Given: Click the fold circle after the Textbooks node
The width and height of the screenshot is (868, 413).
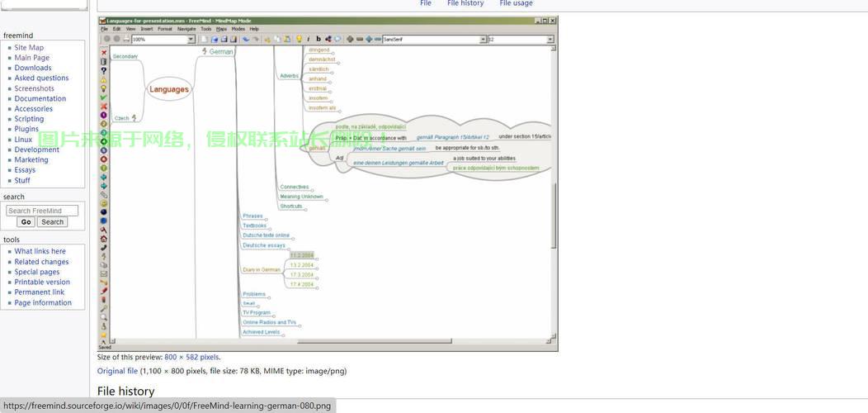Looking at the screenshot, I should [270, 228].
